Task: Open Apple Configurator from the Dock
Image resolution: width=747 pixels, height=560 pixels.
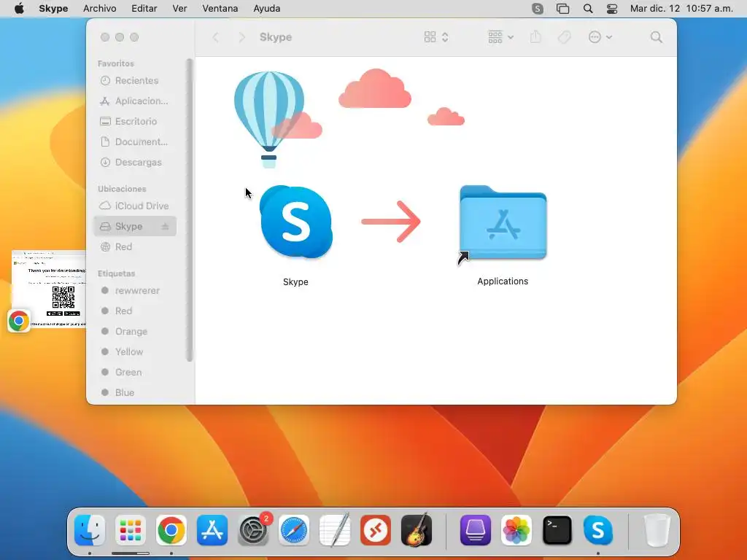Action: click(476, 530)
